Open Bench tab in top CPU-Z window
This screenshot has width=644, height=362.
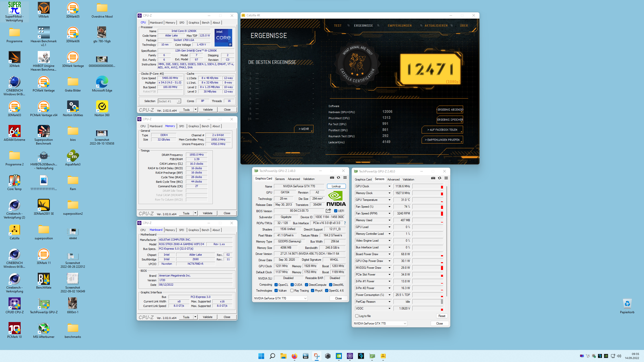tap(206, 23)
